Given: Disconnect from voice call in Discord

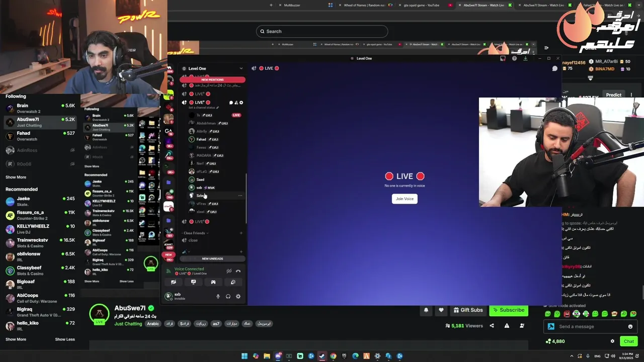Looking at the screenshot, I should click(x=238, y=271).
